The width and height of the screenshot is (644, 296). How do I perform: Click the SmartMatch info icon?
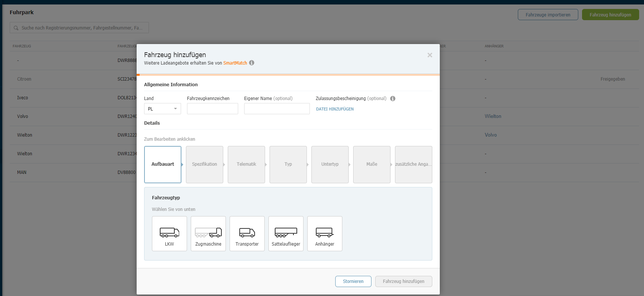pos(252,63)
